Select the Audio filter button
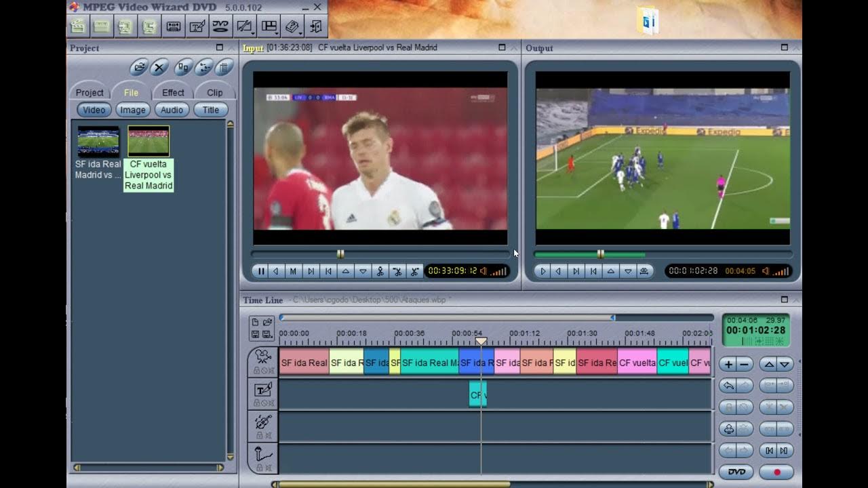 [x=172, y=110]
